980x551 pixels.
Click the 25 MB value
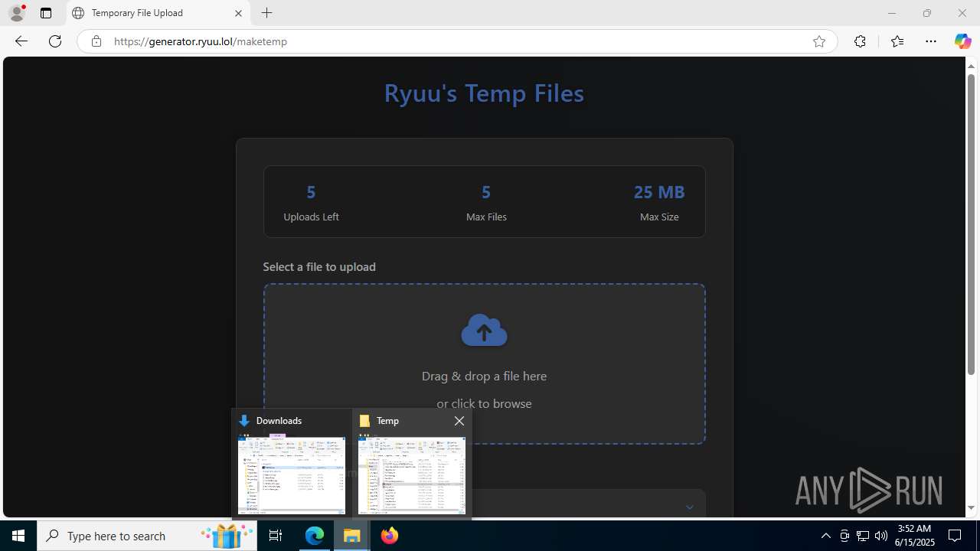(x=659, y=191)
